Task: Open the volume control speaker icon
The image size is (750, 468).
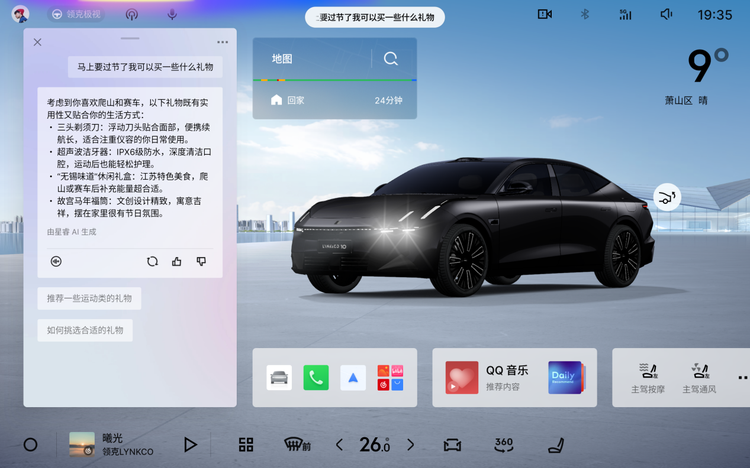Action: click(x=667, y=14)
